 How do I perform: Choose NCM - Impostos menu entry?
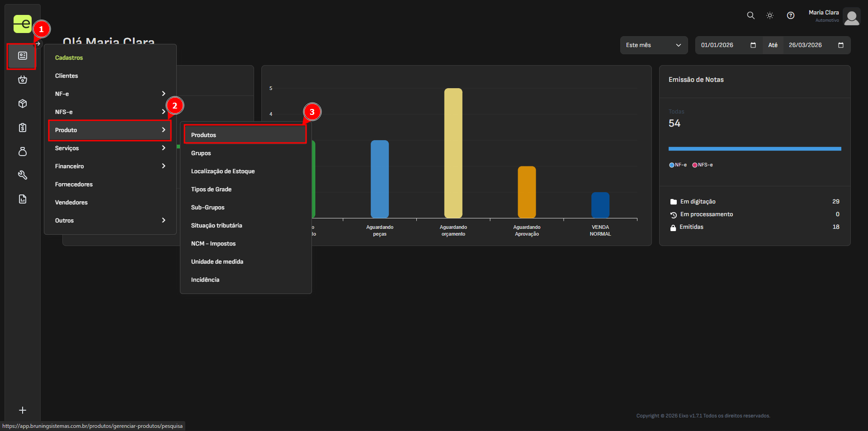click(213, 243)
